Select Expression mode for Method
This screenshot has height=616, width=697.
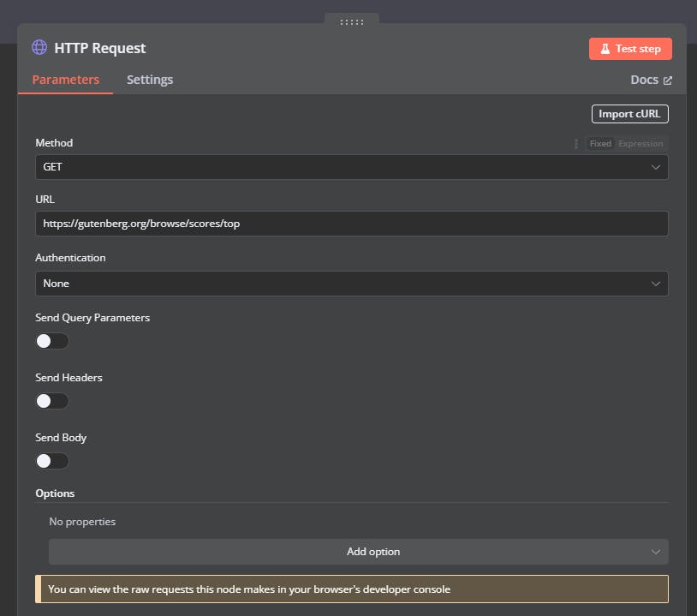coord(640,144)
